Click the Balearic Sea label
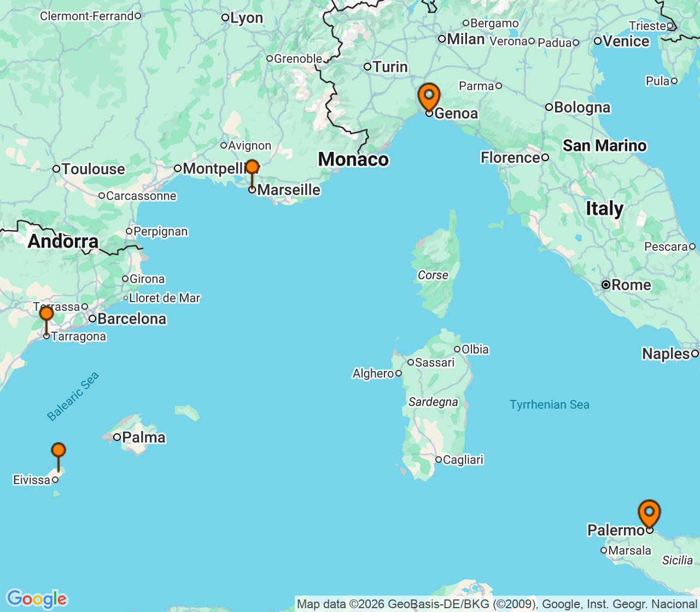This screenshot has height=612, width=700. [73, 396]
